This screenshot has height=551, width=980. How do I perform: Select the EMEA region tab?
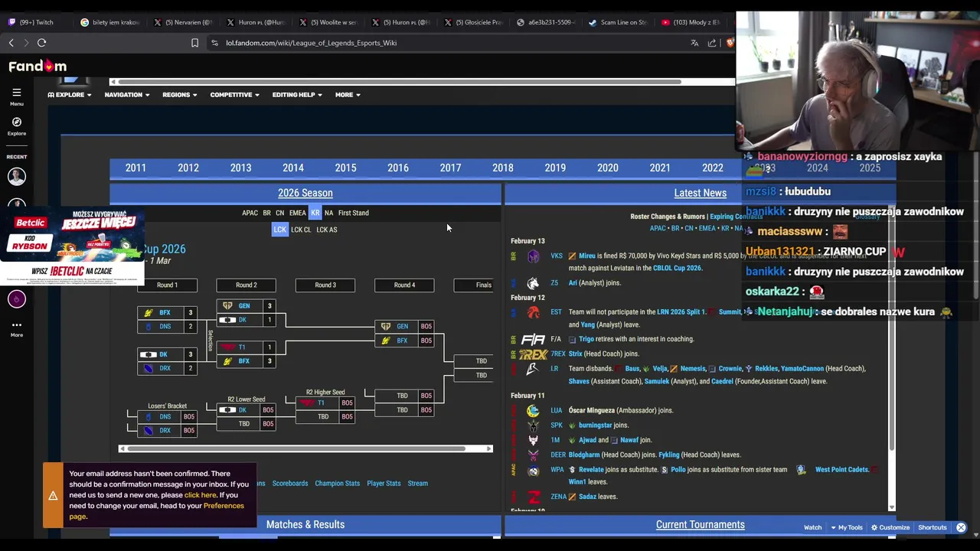coord(298,213)
